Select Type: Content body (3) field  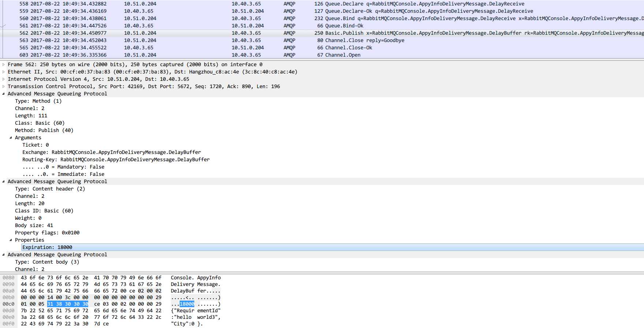(47, 262)
